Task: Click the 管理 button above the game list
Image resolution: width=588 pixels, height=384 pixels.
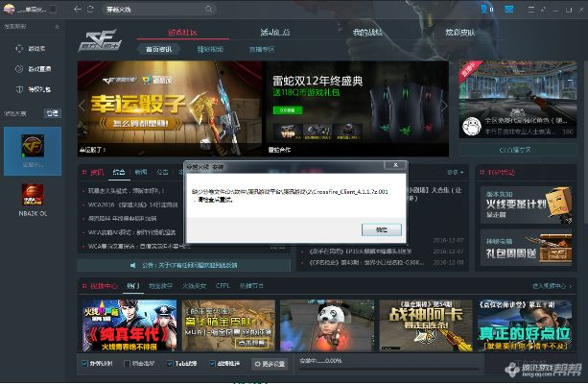Action: pos(53,113)
